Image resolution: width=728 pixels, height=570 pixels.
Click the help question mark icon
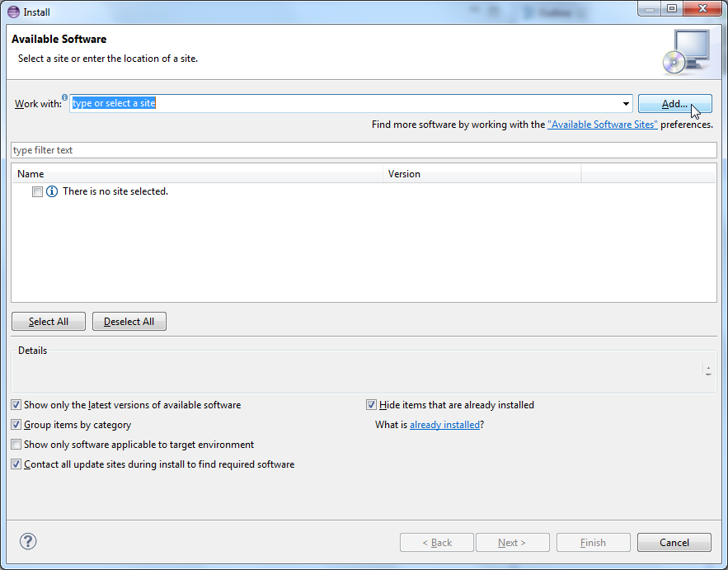coord(28,542)
